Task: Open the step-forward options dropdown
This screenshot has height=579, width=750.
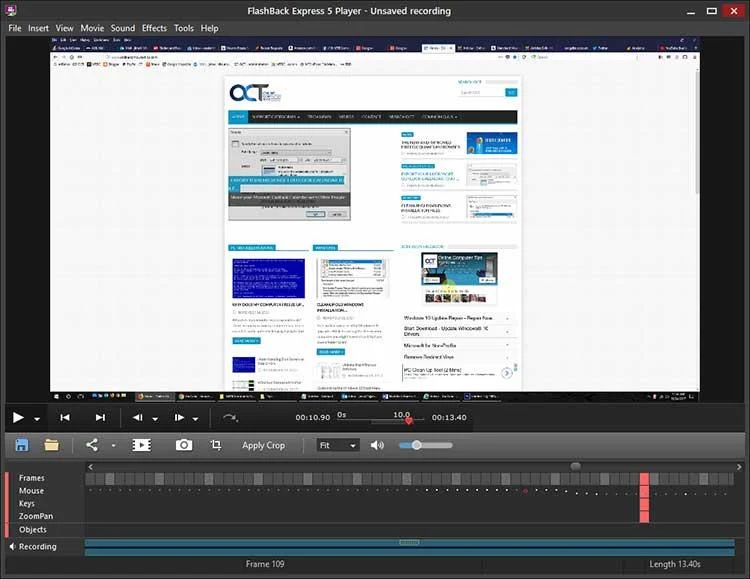Action: click(196, 419)
